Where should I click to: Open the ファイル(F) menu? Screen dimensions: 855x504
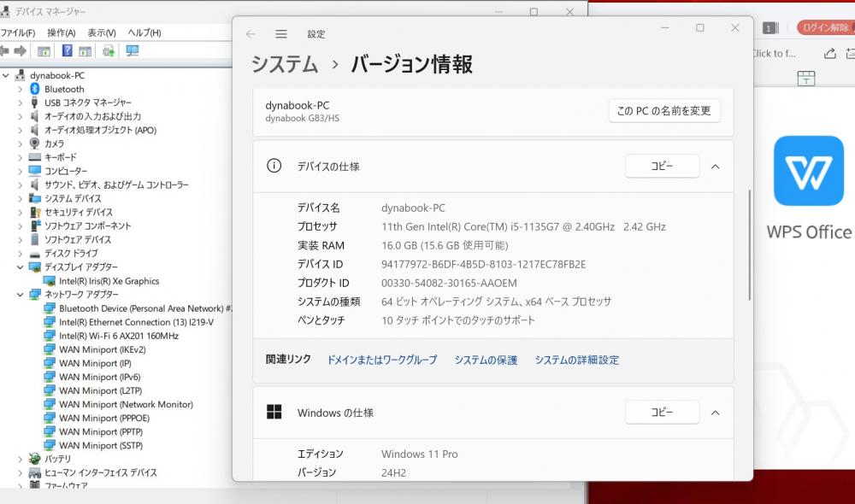tap(18, 32)
